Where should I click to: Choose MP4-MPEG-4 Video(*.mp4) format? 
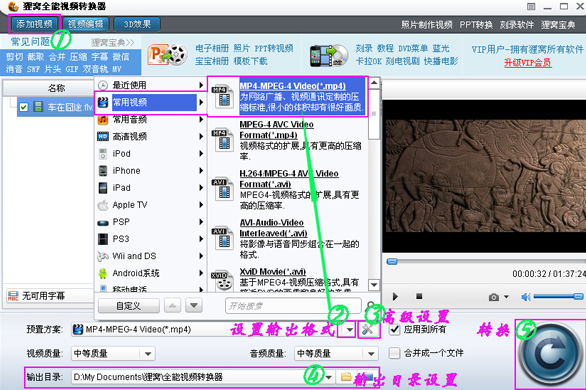tap(287, 97)
